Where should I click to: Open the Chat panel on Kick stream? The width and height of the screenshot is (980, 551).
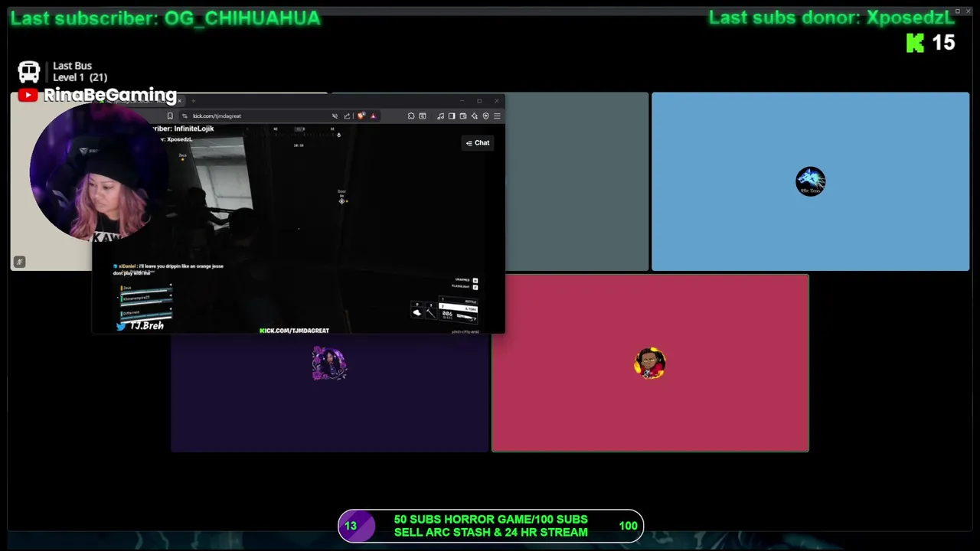477,143
